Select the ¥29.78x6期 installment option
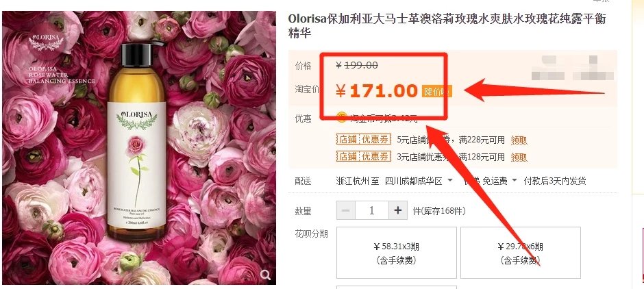This screenshot has height=289, width=644. tap(521, 253)
